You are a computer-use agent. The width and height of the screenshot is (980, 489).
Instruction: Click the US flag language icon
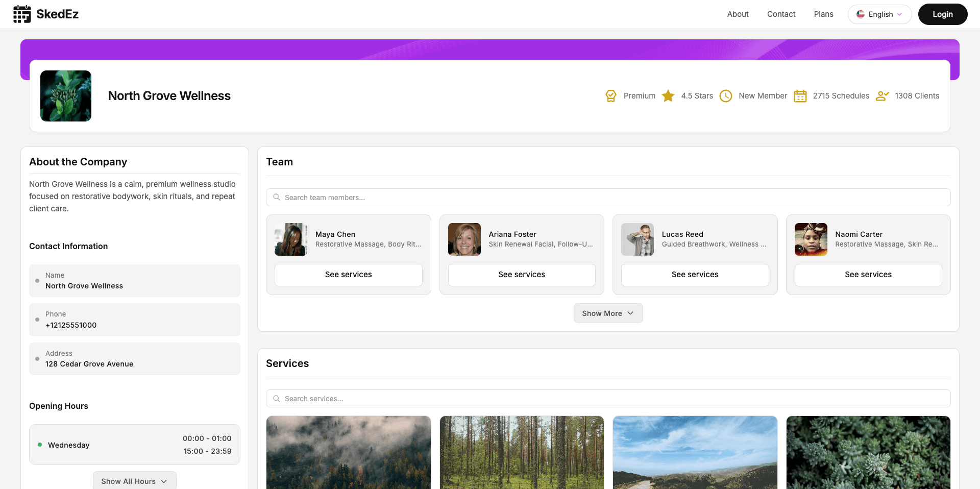(861, 14)
